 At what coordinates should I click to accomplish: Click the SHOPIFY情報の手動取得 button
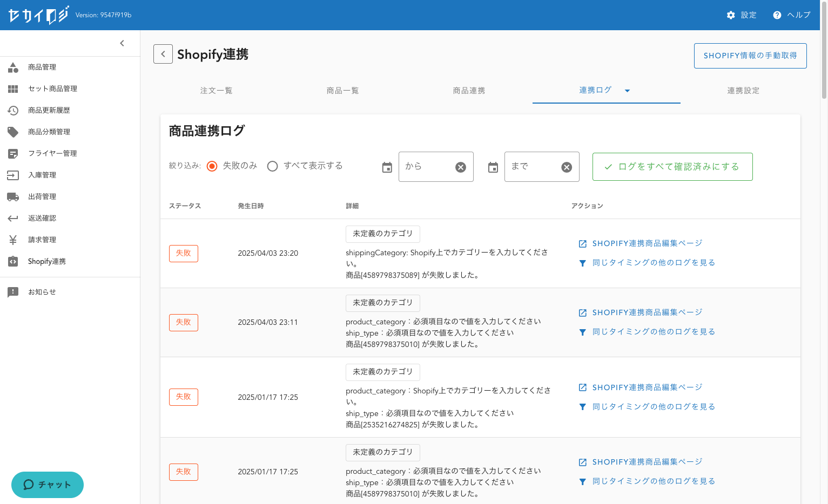tap(750, 56)
